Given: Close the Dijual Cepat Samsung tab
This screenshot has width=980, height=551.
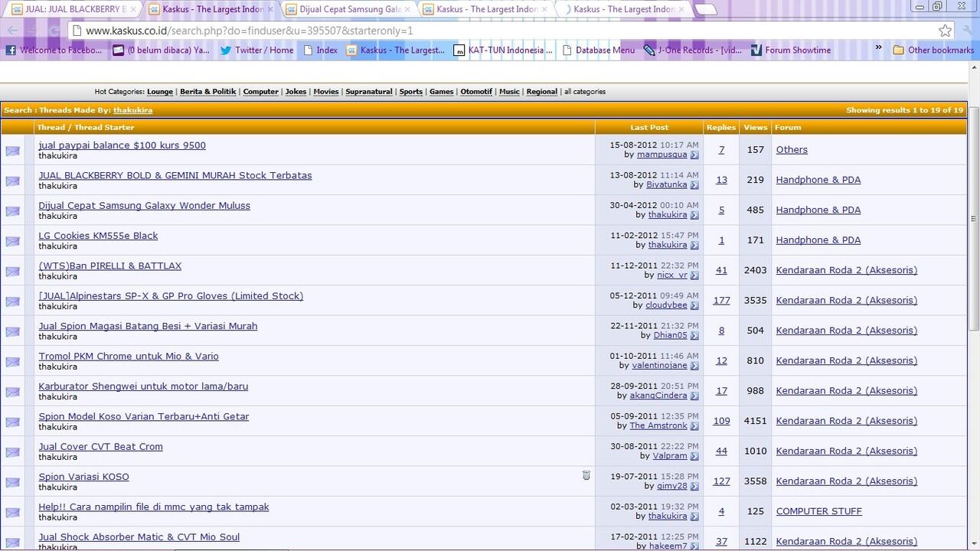Looking at the screenshot, I should coord(407,9).
